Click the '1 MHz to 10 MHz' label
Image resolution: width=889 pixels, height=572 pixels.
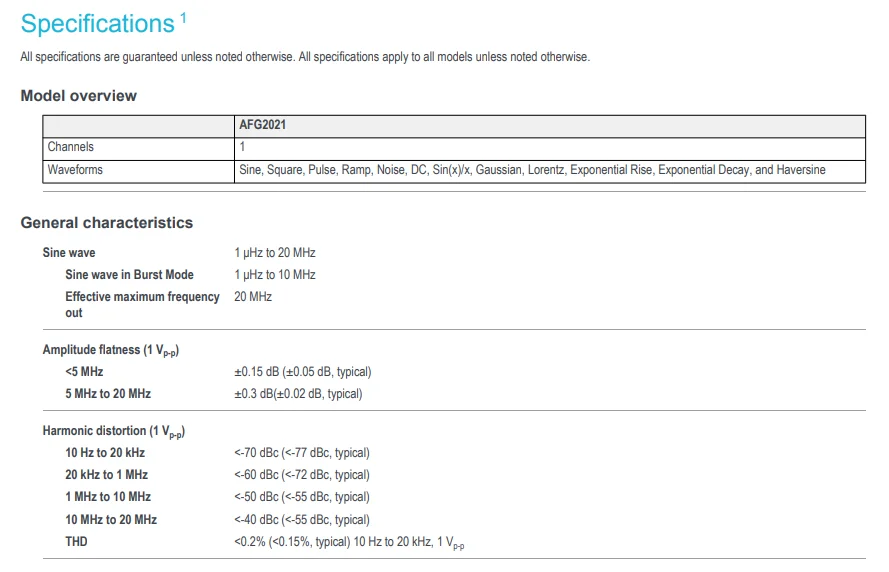tap(108, 497)
